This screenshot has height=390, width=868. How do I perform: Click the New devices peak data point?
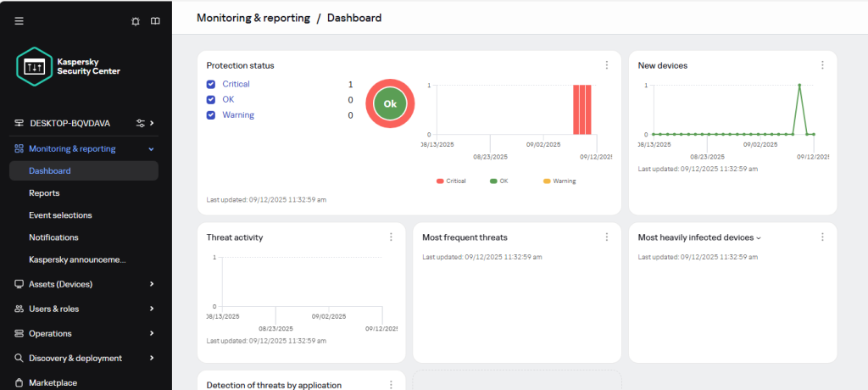click(799, 86)
